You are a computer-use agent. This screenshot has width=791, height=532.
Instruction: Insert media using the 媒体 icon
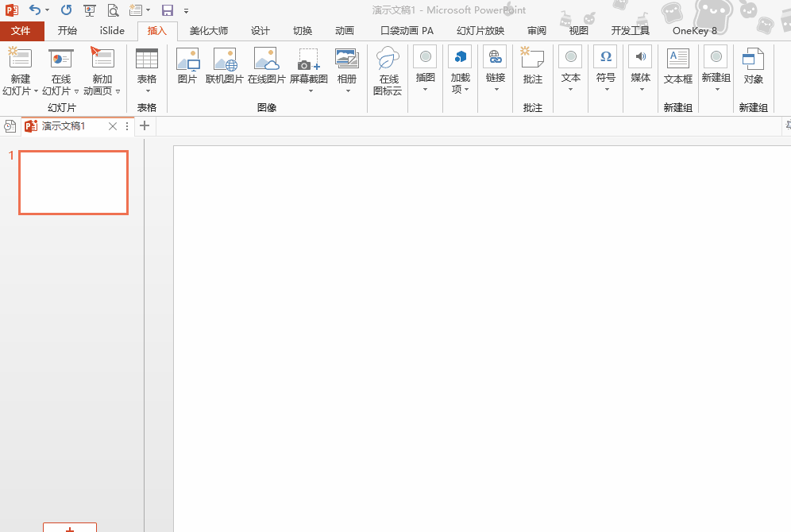[640, 67]
